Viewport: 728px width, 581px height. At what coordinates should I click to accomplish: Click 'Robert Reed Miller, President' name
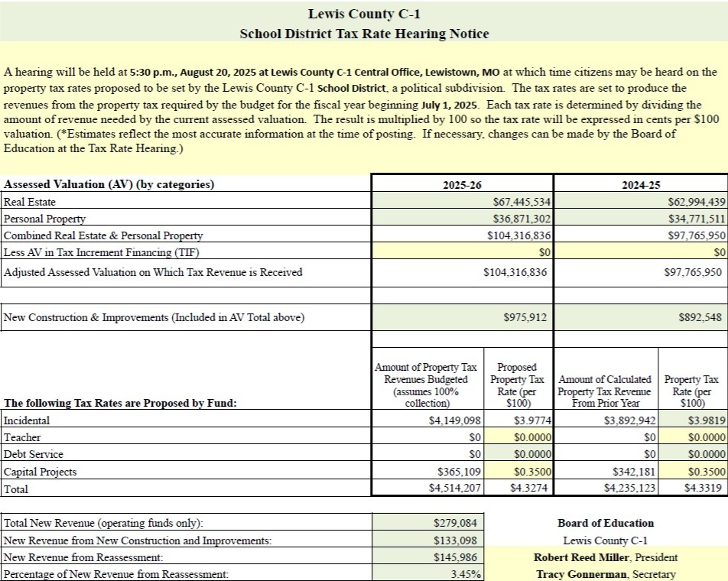tap(606, 557)
